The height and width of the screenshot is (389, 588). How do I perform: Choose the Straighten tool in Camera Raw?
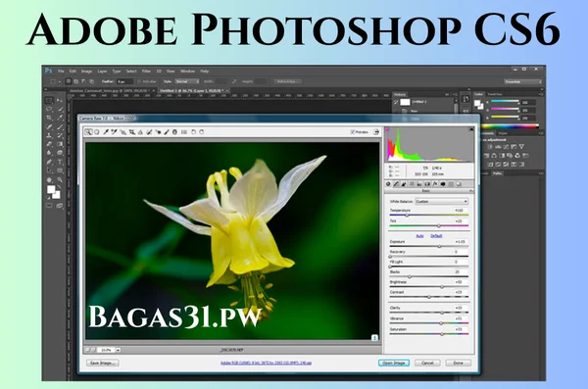tap(140, 132)
